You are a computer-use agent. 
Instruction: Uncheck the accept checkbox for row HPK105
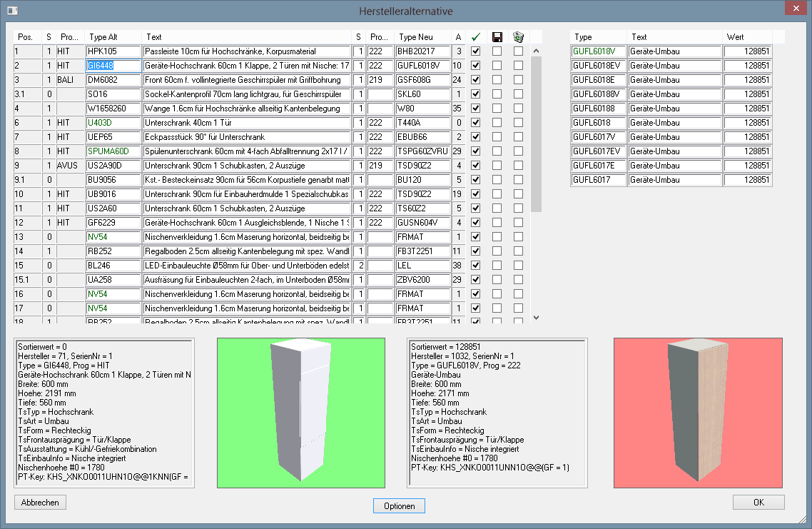tap(476, 51)
